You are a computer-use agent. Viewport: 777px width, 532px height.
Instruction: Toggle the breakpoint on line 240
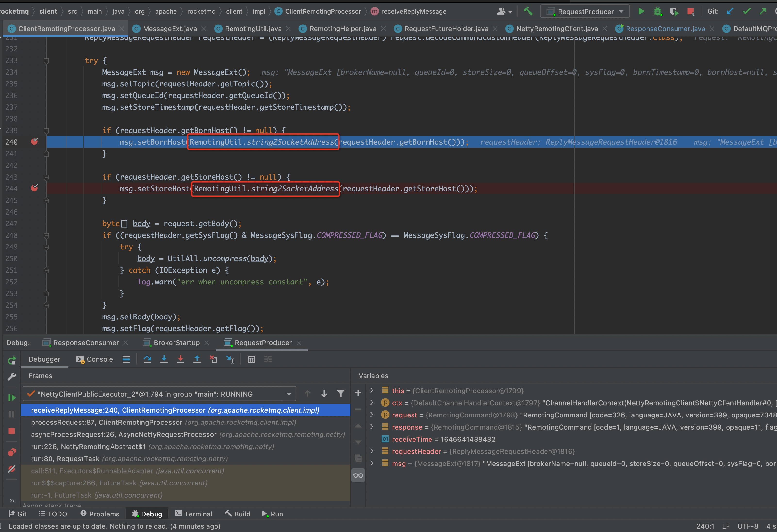click(34, 142)
